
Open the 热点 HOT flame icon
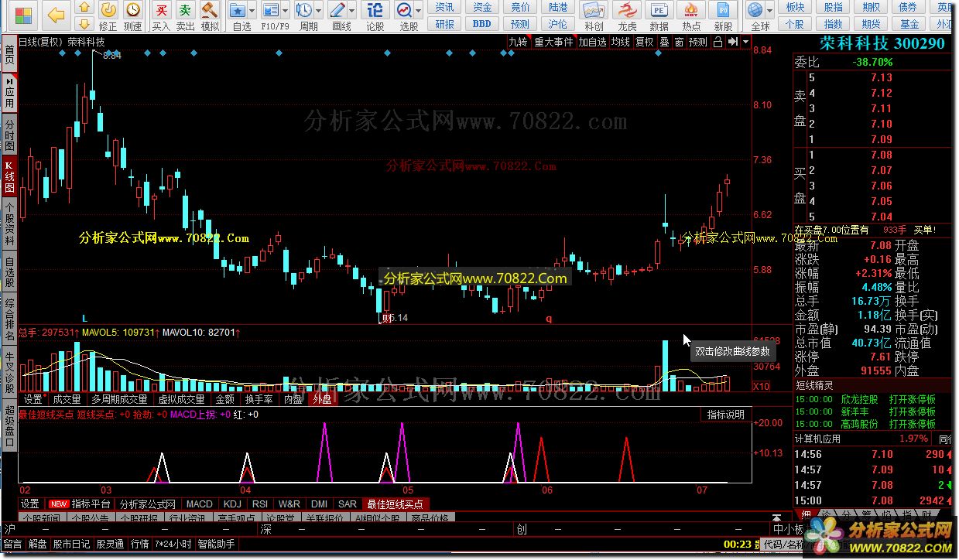[x=692, y=10]
